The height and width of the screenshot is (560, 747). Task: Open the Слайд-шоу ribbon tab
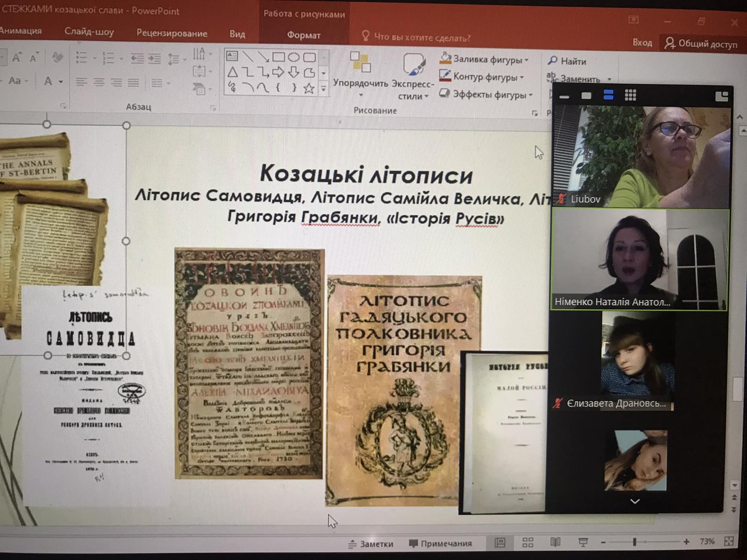[x=89, y=32]
